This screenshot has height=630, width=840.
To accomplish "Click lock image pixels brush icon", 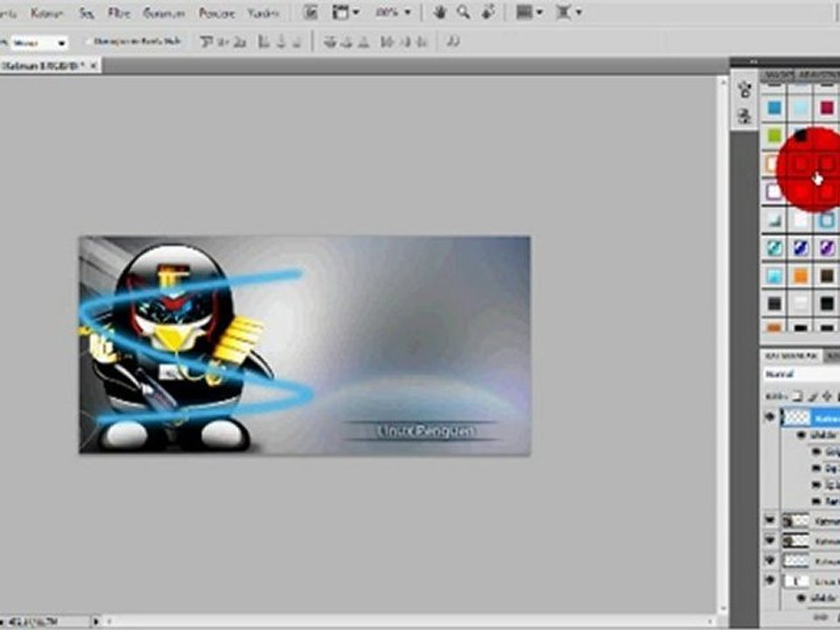I will pos(813,396).
